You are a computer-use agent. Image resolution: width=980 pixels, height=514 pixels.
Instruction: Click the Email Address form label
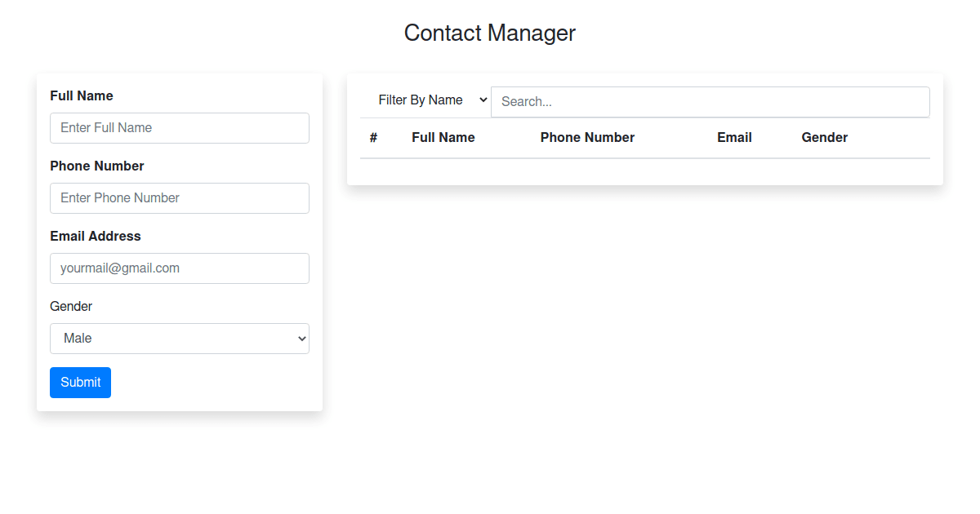pyautogui.click(x=96, y=237)
